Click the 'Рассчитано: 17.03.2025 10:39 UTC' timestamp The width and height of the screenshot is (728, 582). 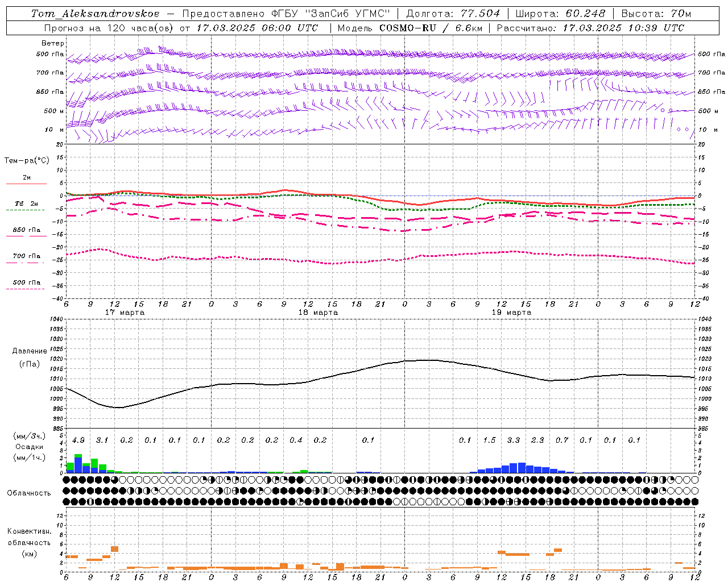(590, 27)
